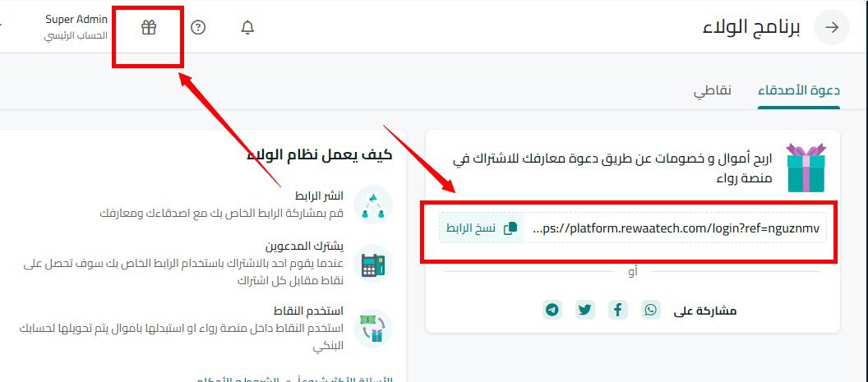This screenshot has width=868, height=382.
Task: Click the برنامج الولاء page title
Action: point(751,28)
